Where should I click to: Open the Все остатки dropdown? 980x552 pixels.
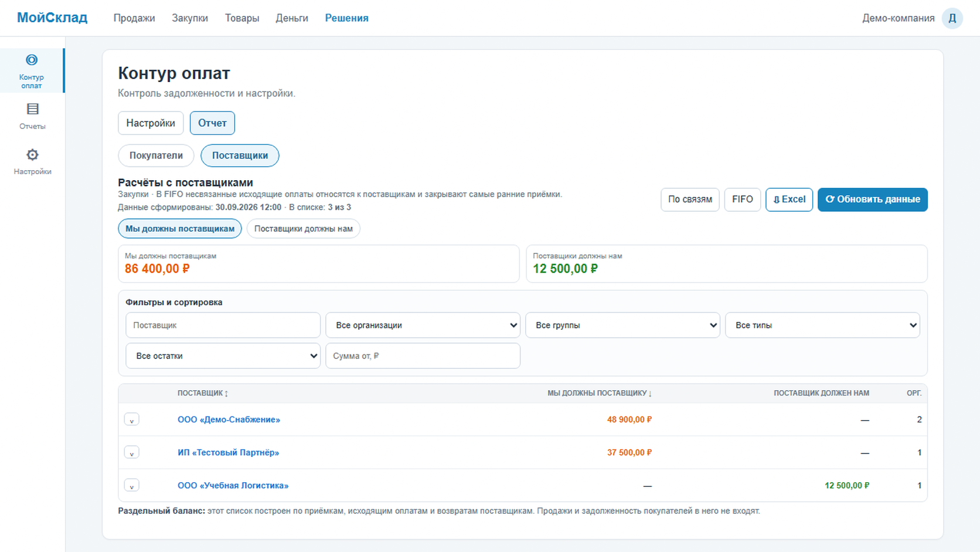pos(223,355)
